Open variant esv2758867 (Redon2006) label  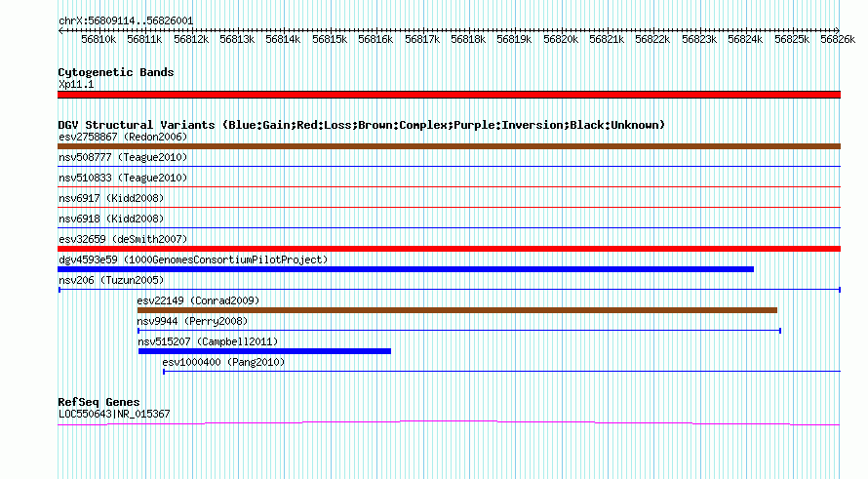point(123,137)
